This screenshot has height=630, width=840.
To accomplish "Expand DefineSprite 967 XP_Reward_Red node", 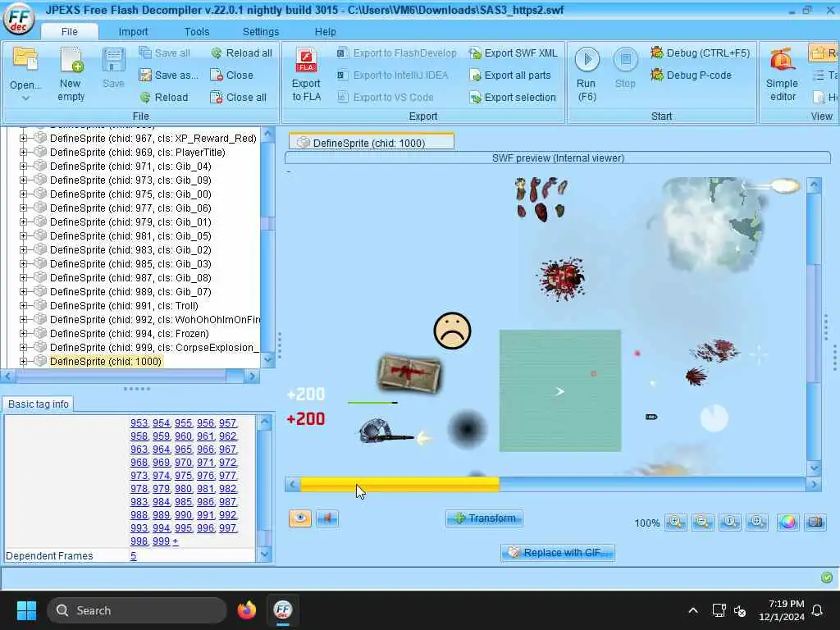I will point(23,138).
